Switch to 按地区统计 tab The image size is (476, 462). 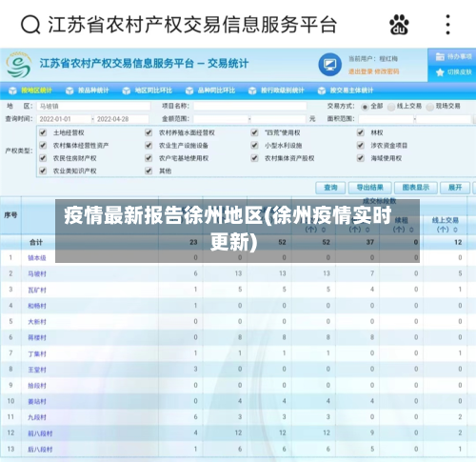tap(30, 90)
